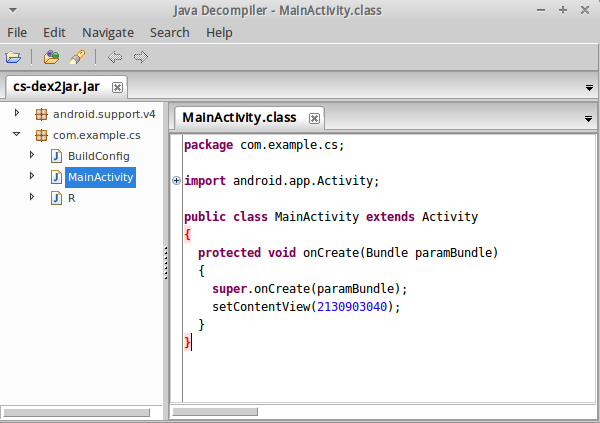Click the code editor horizontal scrollbar
The width and height of the screenshot is (600, 423).
[x=215, y=412]
